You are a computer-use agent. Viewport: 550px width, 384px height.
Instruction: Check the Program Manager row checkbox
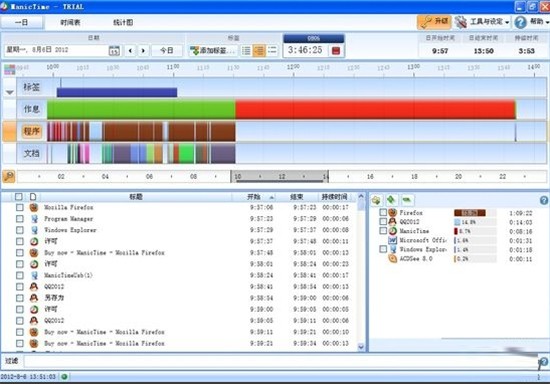pos(20,219)
